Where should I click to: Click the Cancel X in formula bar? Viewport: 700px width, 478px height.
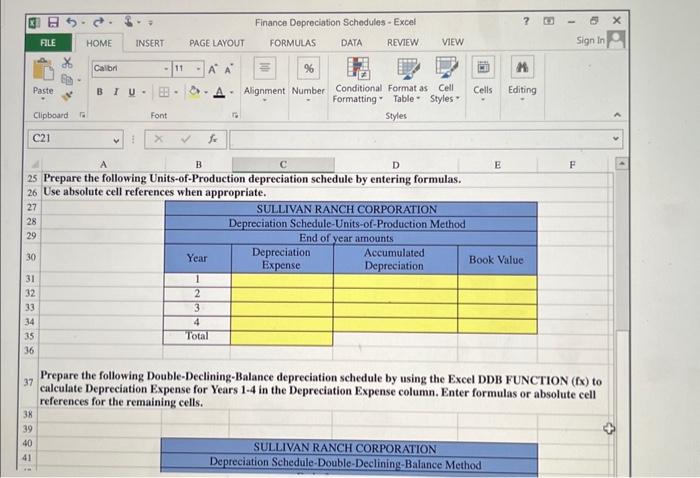coord(158,139)
